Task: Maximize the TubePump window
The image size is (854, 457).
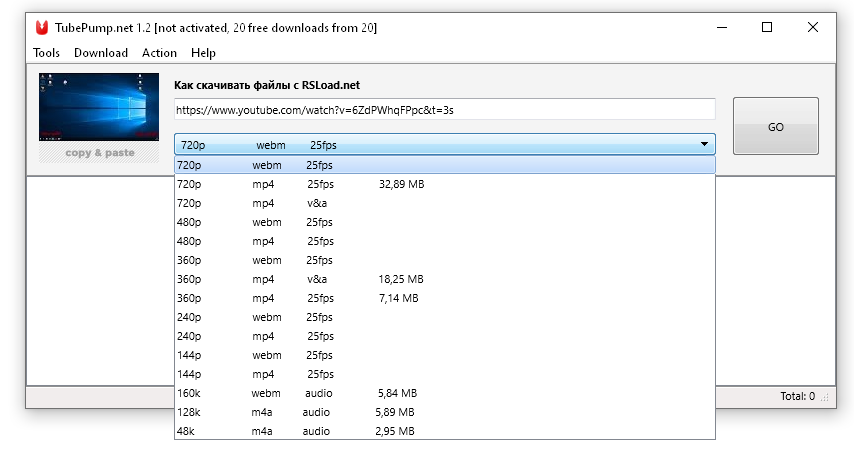Action: 767,27
